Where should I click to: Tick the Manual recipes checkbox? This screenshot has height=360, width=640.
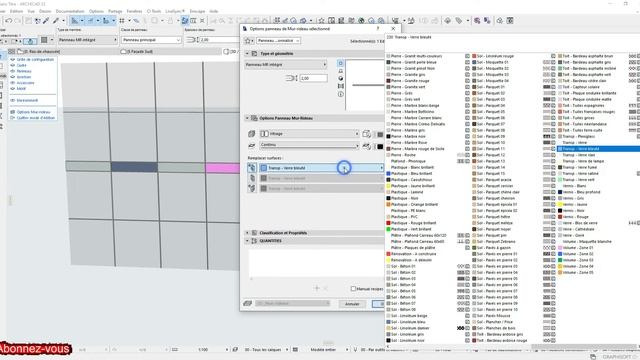coord(353,289)
